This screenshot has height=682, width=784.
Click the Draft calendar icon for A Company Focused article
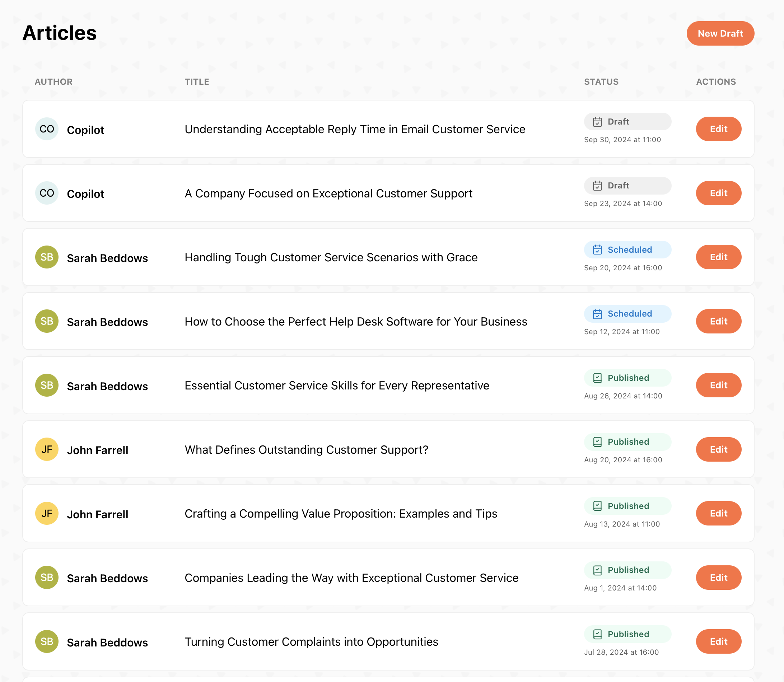click(x=598, y=186)
